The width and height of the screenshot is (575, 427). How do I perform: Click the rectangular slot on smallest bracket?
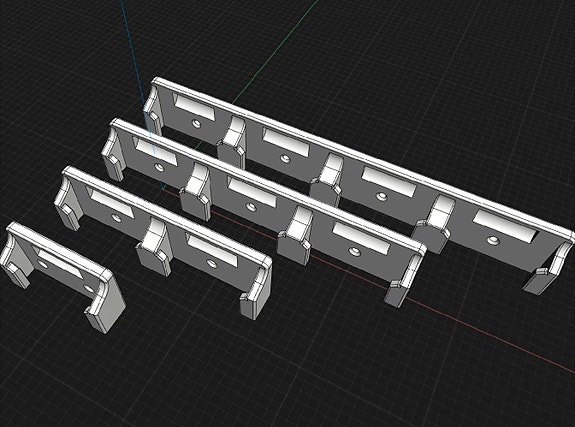[x=59, y=263]
